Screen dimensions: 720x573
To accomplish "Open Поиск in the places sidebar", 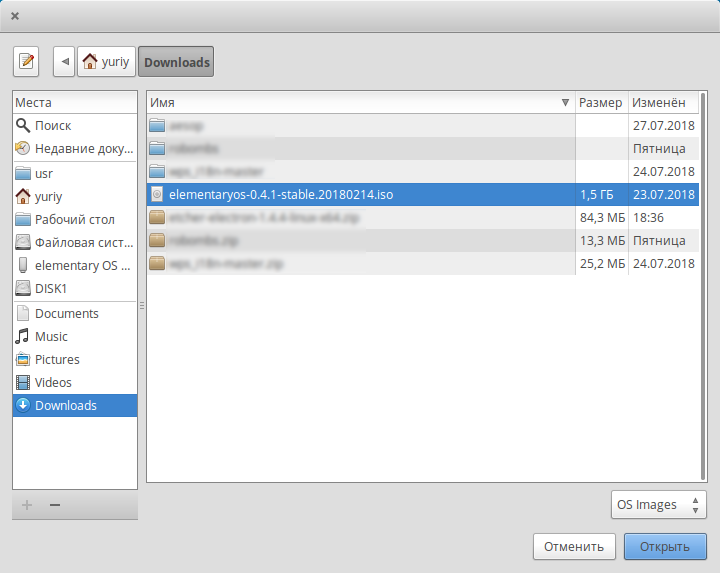I will pos(75,125).
